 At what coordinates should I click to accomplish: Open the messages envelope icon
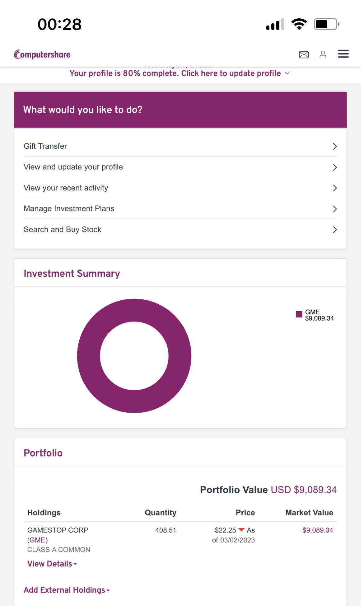pyautogui.click(x=304, y=55)
